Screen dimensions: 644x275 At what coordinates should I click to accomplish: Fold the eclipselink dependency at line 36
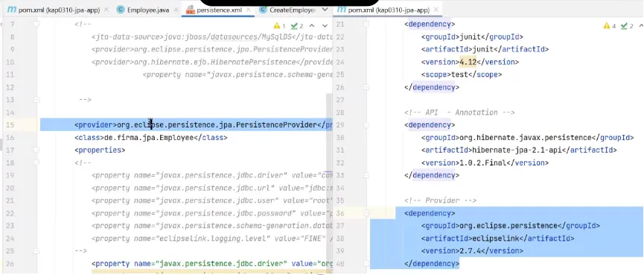366,213
